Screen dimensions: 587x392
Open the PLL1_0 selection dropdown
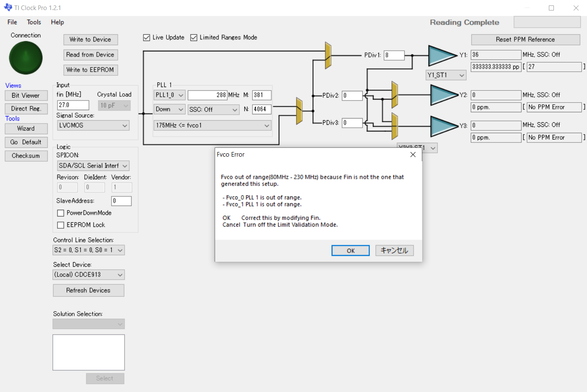pyautogui.click(x=170, y=95)
